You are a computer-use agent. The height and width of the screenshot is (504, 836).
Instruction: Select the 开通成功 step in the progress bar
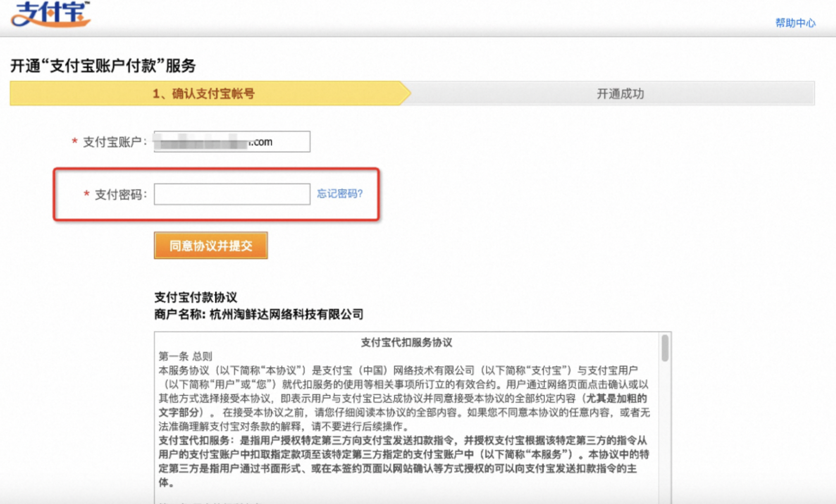(620, 94)
